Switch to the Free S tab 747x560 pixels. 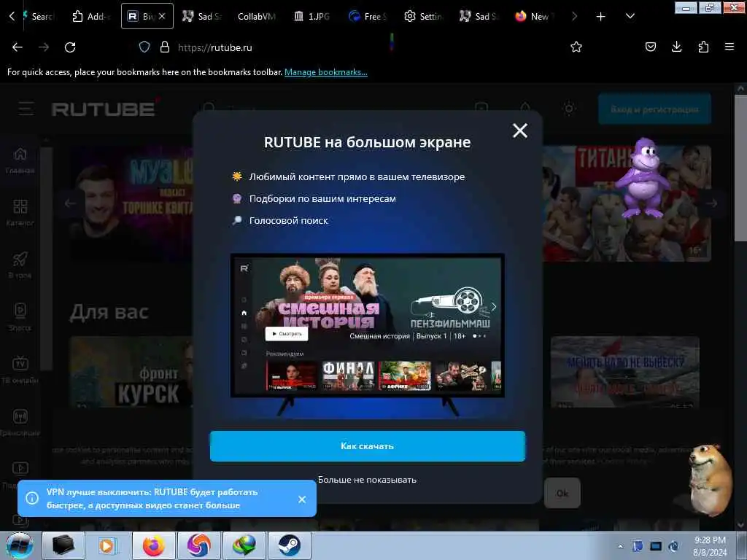(x=368, y=16)
